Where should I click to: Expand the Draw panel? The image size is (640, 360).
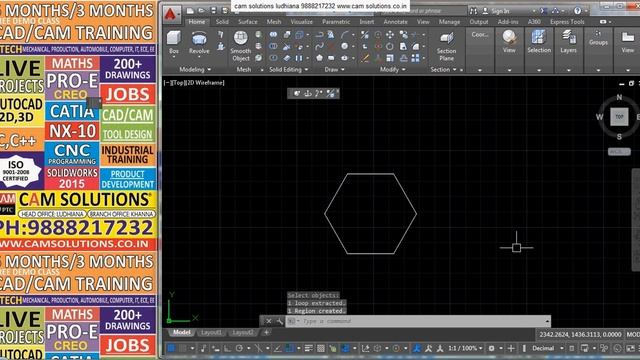point(335,69)
